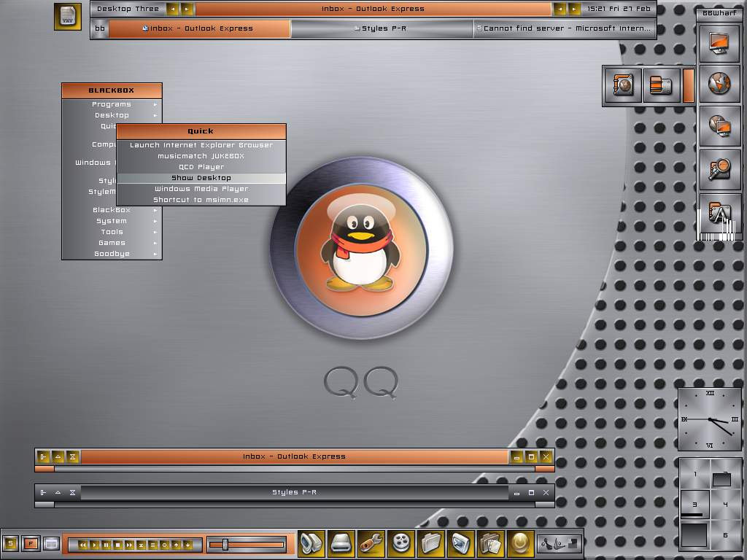
Task: Open My Computer icon in bottom dock
Action: [311, 543]
